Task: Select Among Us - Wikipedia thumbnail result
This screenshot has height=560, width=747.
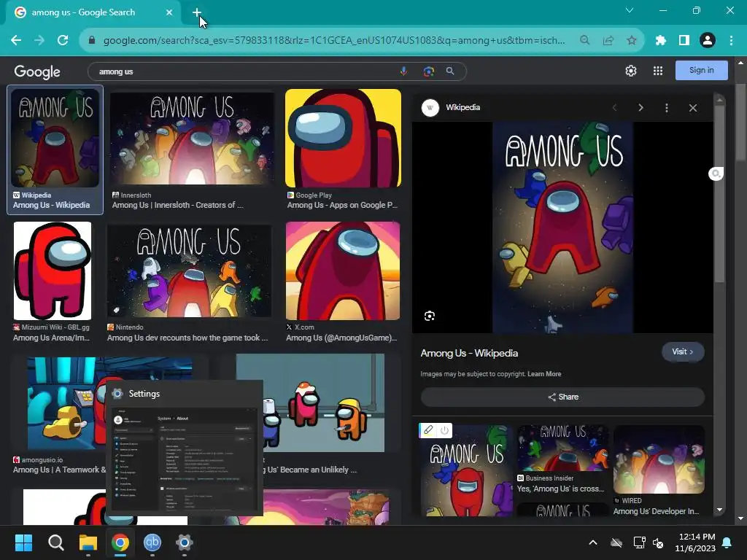Action: click(55, 138)
